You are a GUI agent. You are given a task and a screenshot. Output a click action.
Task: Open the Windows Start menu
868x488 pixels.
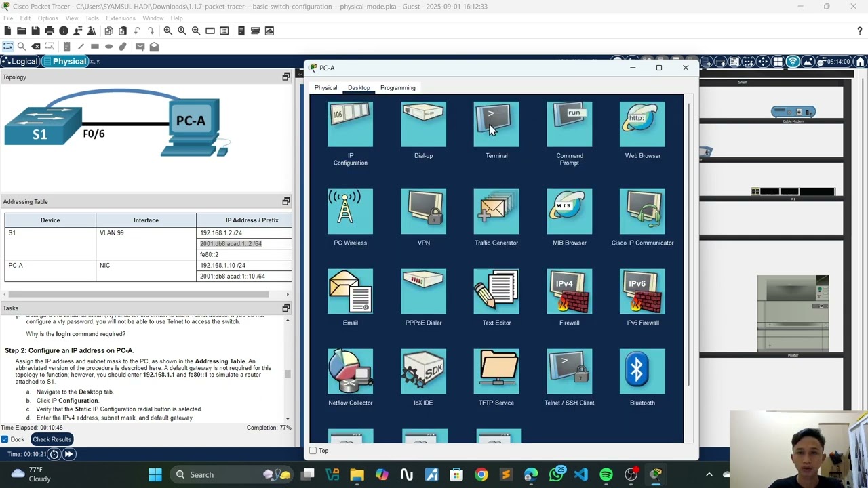click(155, 474)
